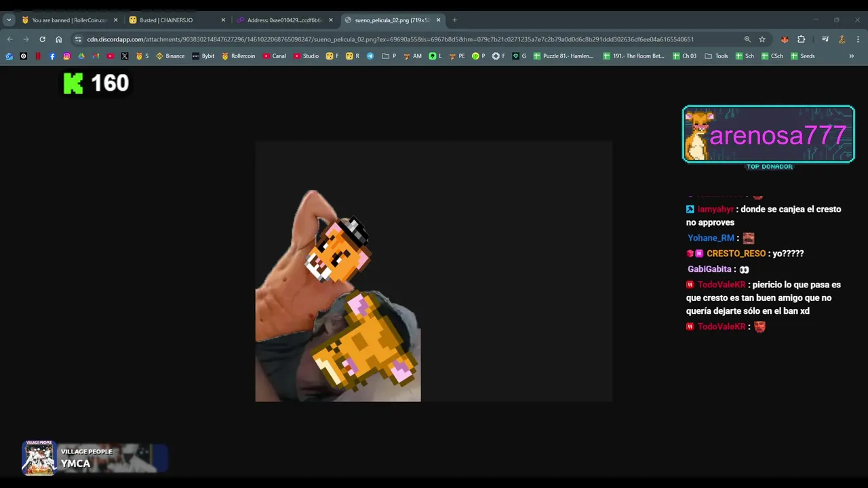868x488 pixels.
Task: Open the Instagram bookmark
Action: click(x=66, y=56)
